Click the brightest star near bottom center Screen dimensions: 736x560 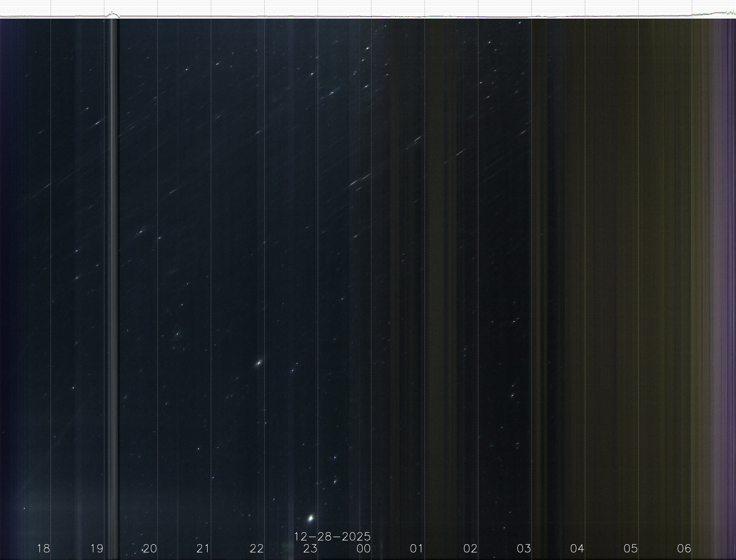click(x=311, y=518)
